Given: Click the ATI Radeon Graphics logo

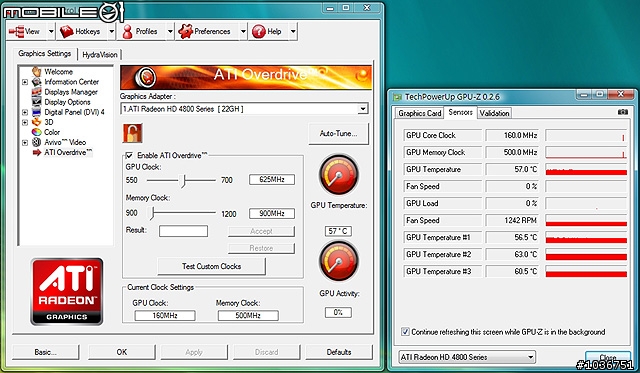Looking at the screenshot, I should (x=67, y=291).
